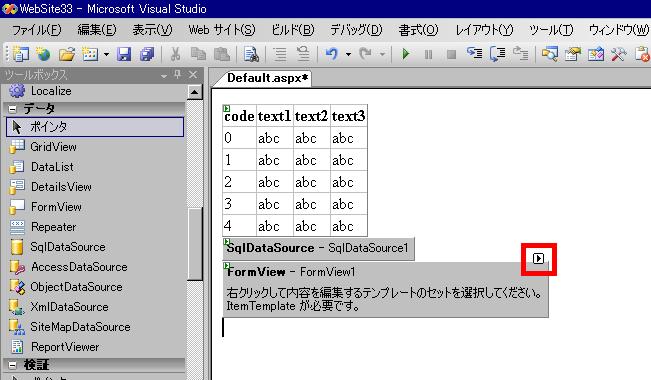Select SqlDataSource in the toolbox

(57, 247)
